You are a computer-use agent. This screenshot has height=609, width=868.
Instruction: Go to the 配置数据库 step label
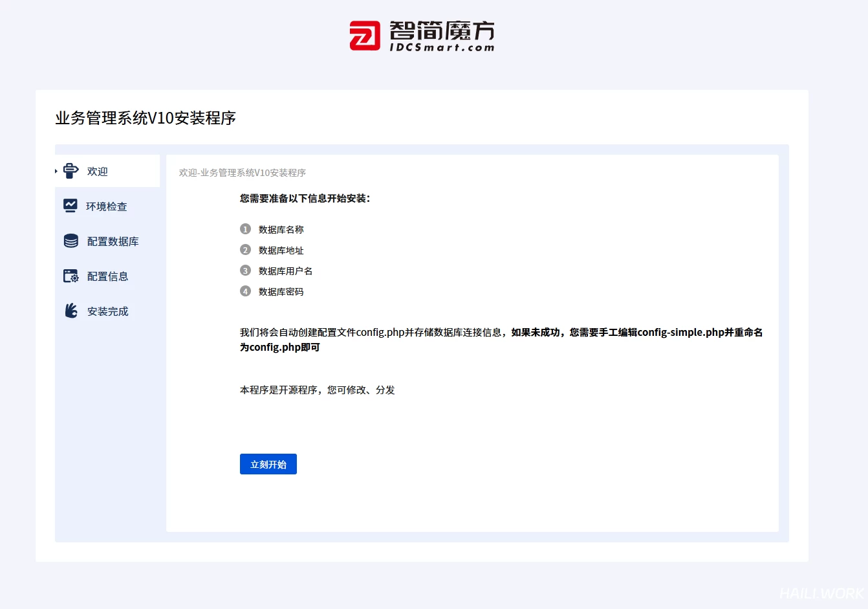point(113,241)
